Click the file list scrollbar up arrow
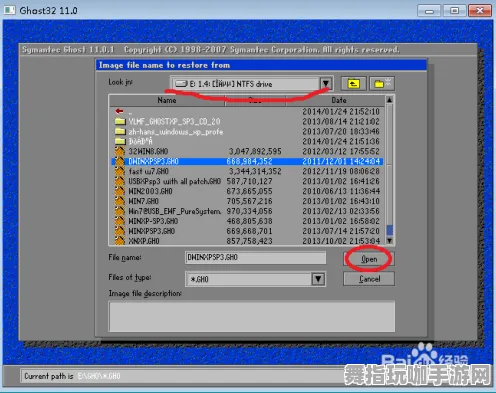This screenshot has width=496, height=393. (389, 100)
